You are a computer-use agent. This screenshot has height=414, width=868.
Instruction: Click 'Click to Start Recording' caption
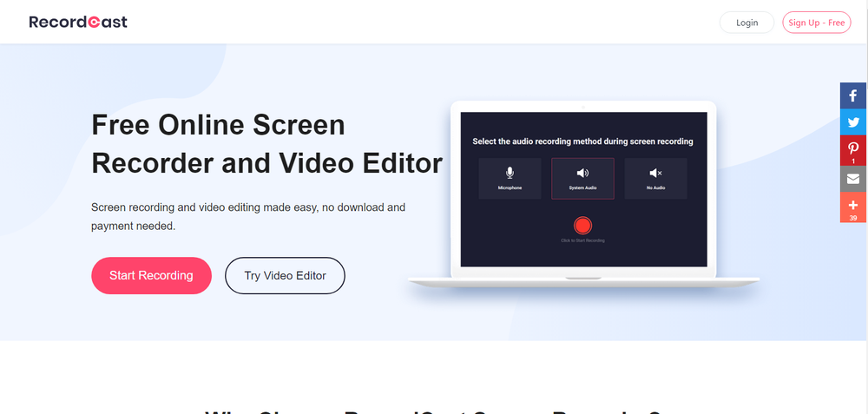click(582, 240)
